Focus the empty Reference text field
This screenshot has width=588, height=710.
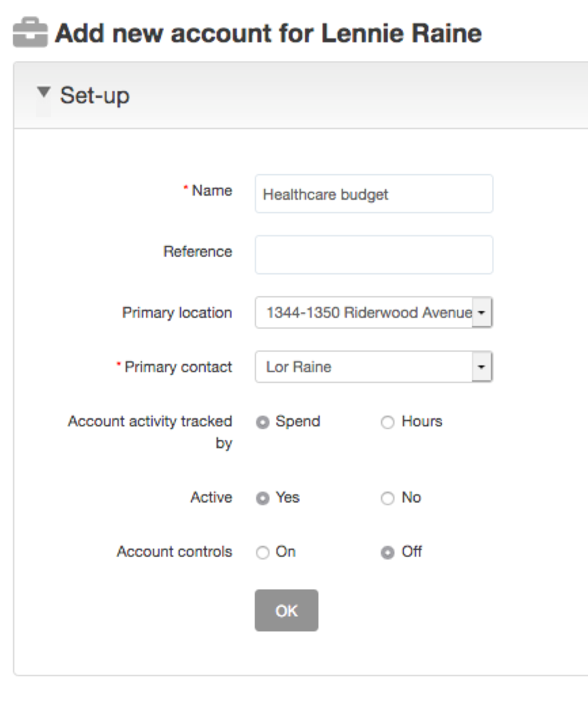pos(374,254)
